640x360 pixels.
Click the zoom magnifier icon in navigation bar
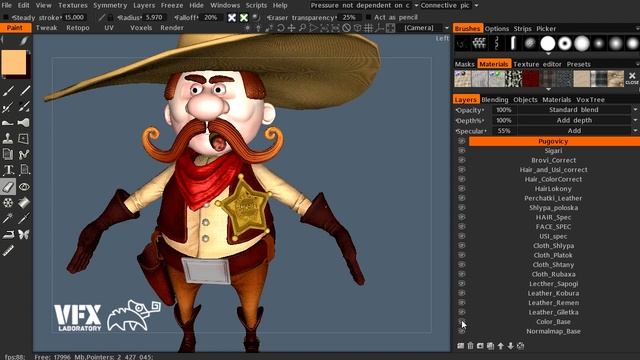[x=302, y=28]
